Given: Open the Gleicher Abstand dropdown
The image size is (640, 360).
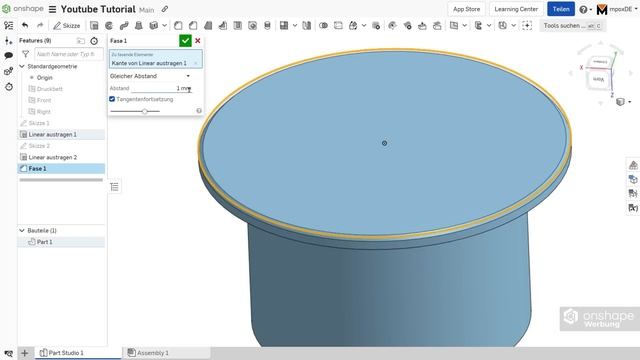Looking at the screenshot, I should (x=150, y=76).
